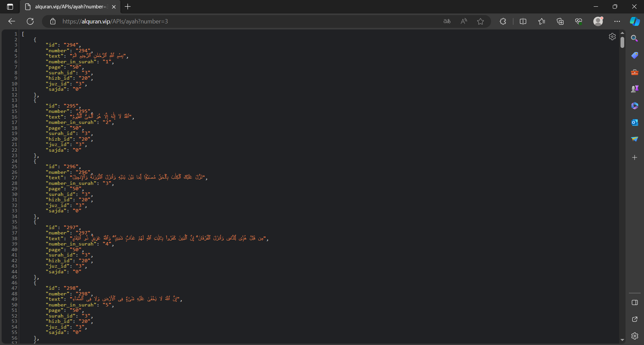Image resolution: width=644 pixels, height=345 pixels.
Task: Open the sidebar Games icon
Action: 635,89
